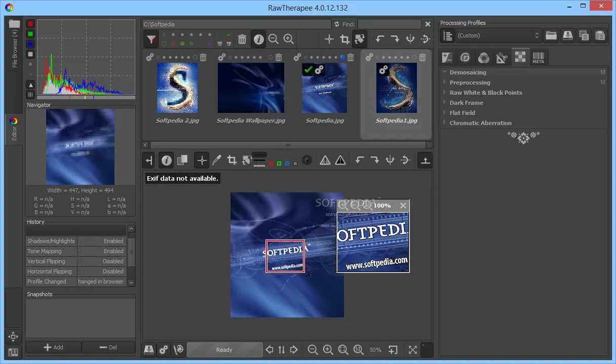Viewport: 616px width, 364px height.
Task: Open the META tab
Action: tap(538, 58)
